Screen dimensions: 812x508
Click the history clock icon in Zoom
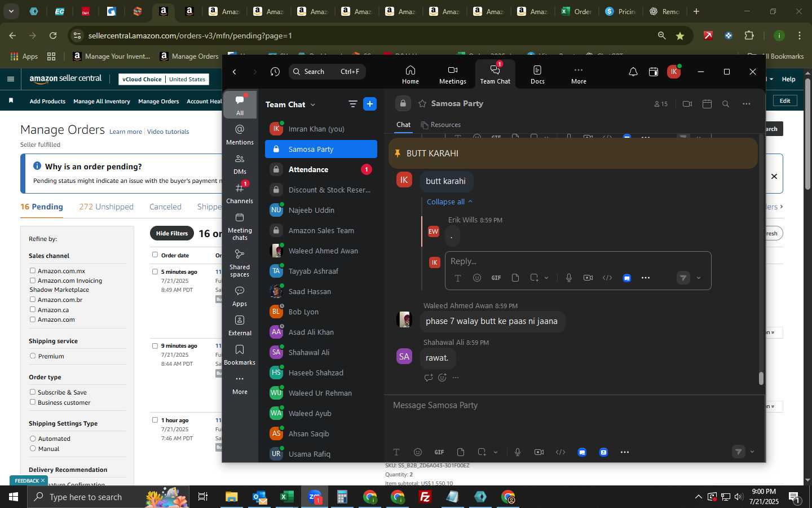pyautogui.click(x=275, y=72)
